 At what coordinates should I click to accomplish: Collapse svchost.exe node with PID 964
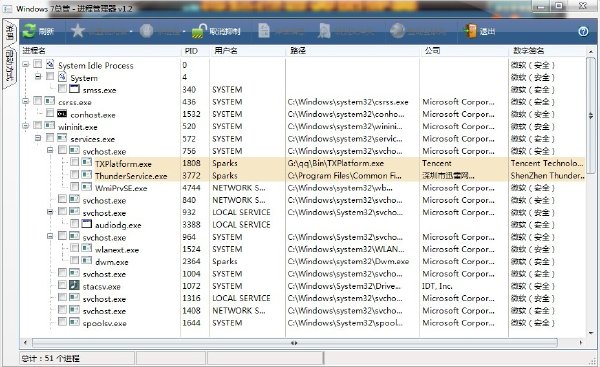[50, 236]
